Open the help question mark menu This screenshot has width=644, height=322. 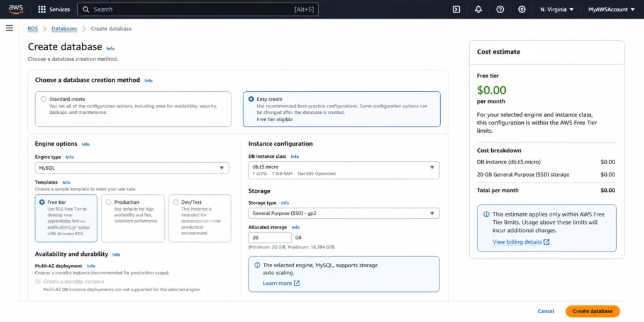click(500, 9)
